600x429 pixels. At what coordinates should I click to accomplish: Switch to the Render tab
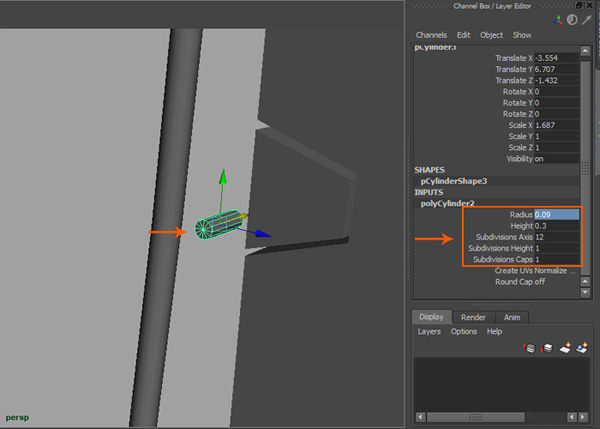[473, 317]
